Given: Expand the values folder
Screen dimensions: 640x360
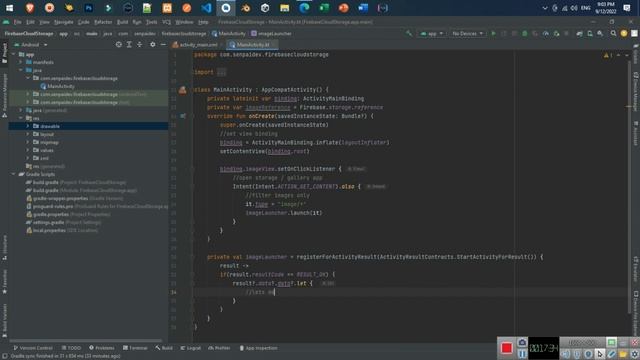Looking at the screenshot, I should tap(28, 150).
